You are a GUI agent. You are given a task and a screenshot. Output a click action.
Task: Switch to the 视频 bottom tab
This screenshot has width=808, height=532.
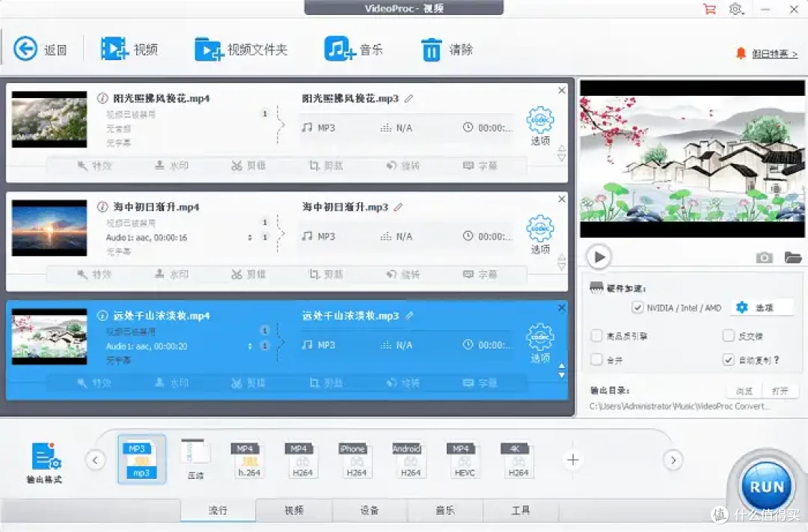[294, 510]
